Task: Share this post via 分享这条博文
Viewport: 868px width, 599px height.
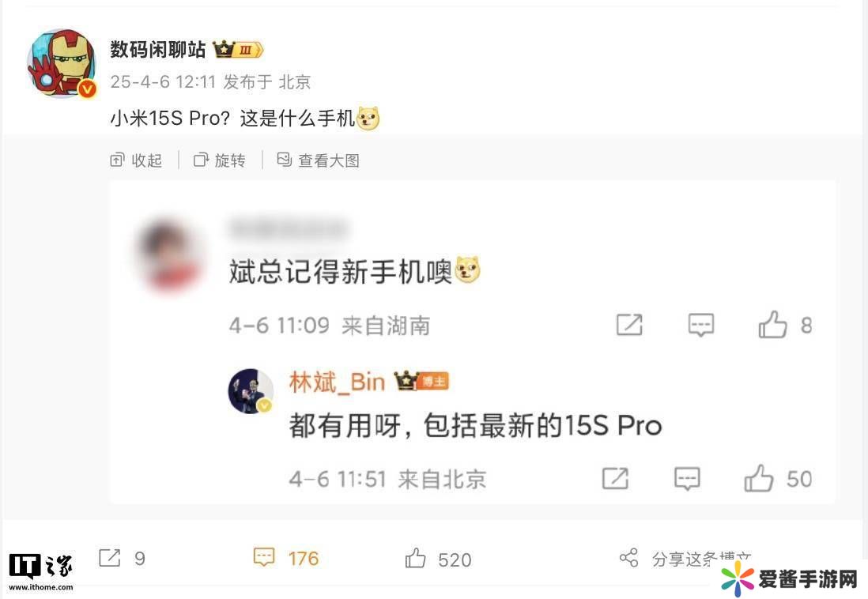Action: pos(685,559)
